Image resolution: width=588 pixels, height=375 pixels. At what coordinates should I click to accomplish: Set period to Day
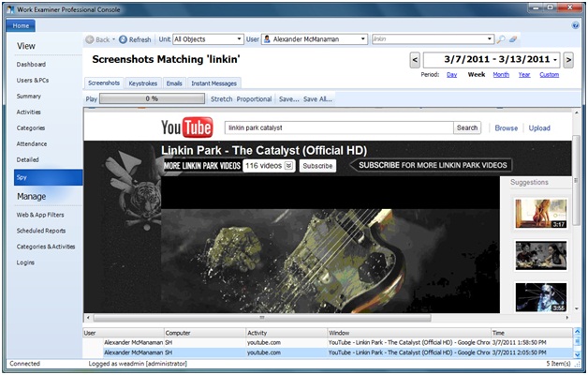452,75
